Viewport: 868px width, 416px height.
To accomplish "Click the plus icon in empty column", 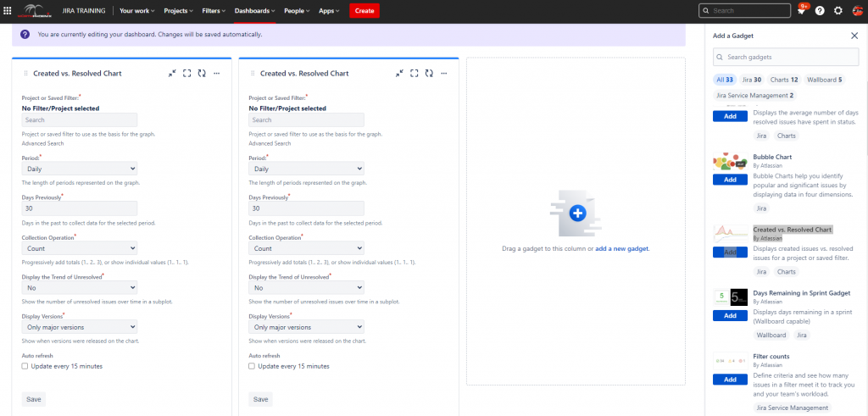I will [577, 213].
